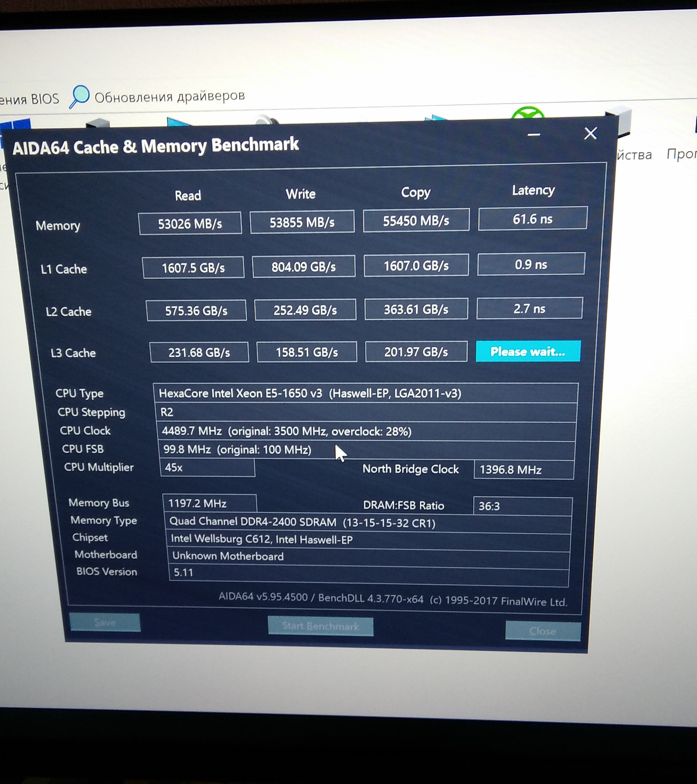The height and width of the screenshot is (784, 697).
Task: Minimize the AIDA64 benchmark window
Action: pos(534,135)
